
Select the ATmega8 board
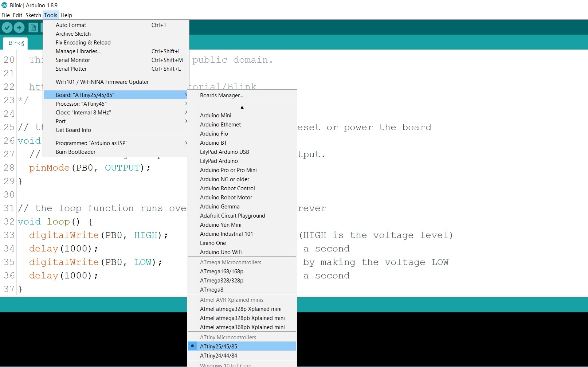coord(242,290)
